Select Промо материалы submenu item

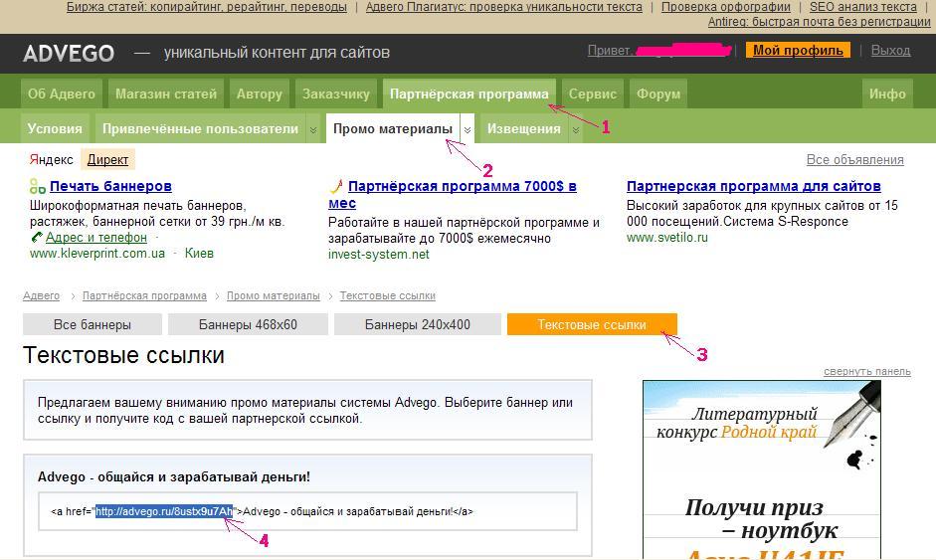coord(393,128)
